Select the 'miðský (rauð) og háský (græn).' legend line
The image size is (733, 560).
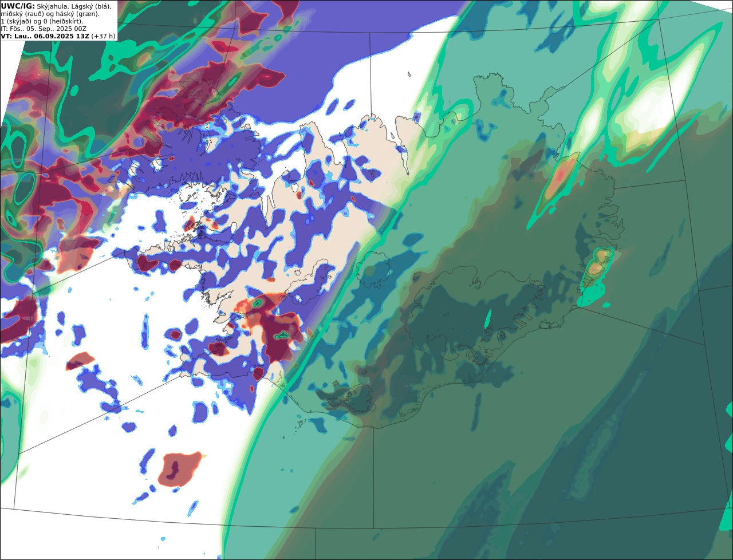coord(50,13)
